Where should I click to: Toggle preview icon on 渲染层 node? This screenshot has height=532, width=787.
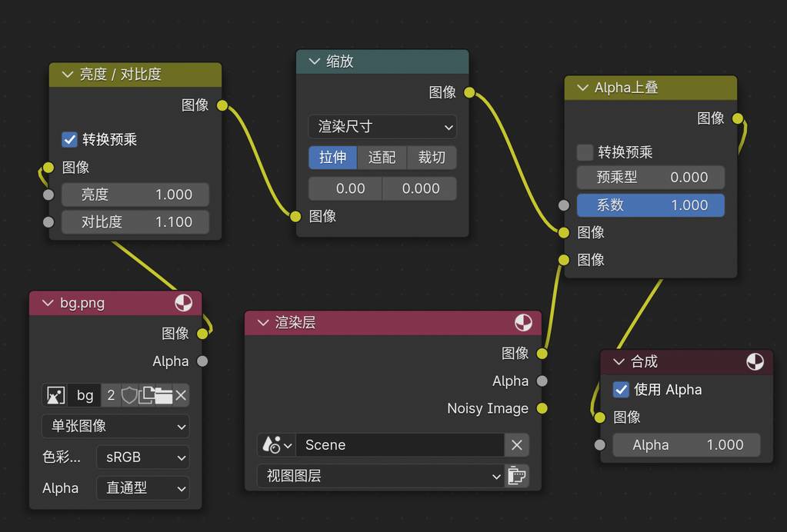coord(522,323)
